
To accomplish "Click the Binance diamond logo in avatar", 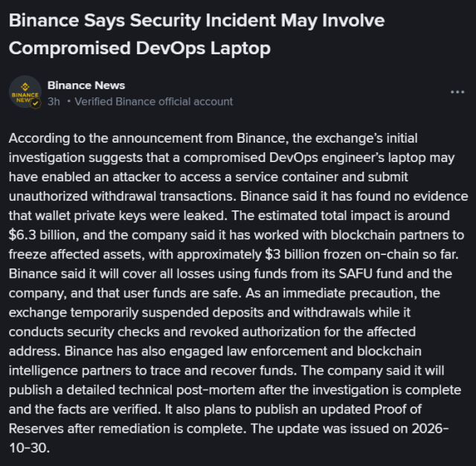I will [x=25, y=87].
